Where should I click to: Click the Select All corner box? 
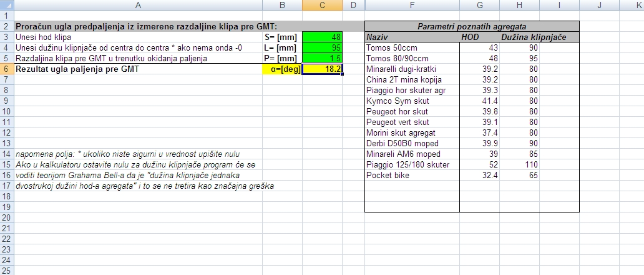coord(6,5)
